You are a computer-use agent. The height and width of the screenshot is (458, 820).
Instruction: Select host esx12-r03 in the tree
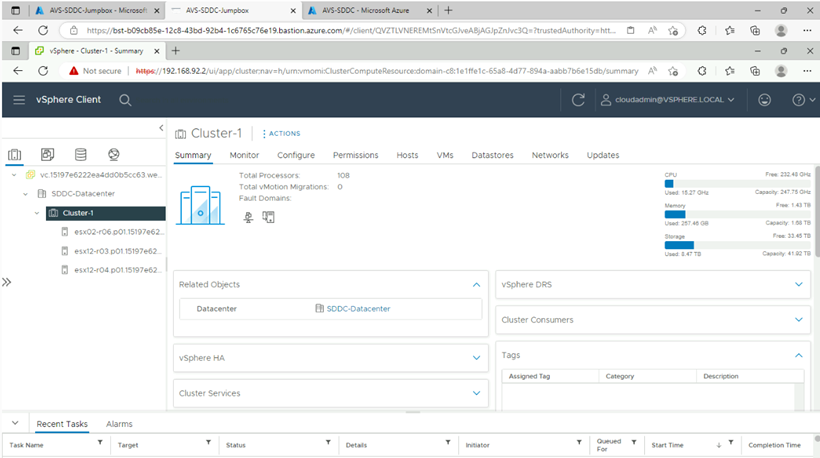(117, 251)
